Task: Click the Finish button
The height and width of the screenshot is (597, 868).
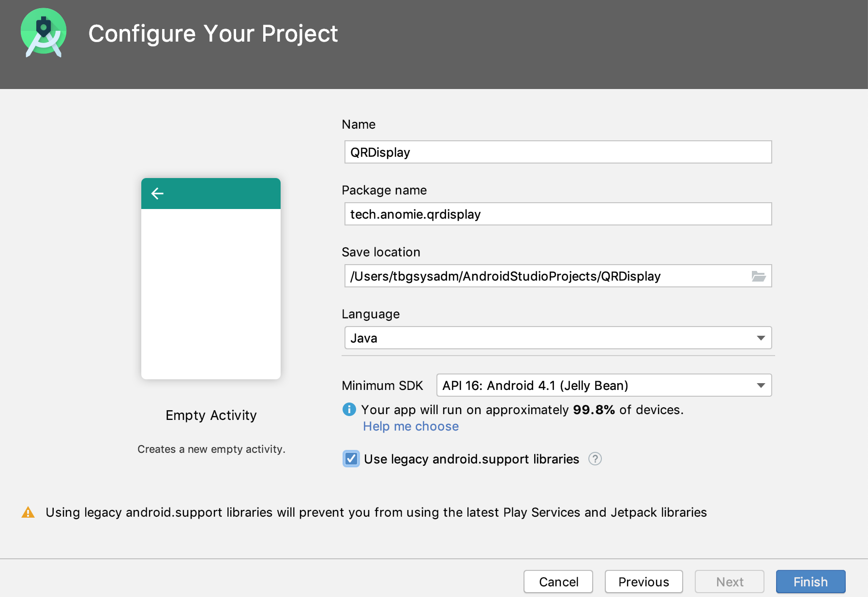Action: tap(810, 582)
